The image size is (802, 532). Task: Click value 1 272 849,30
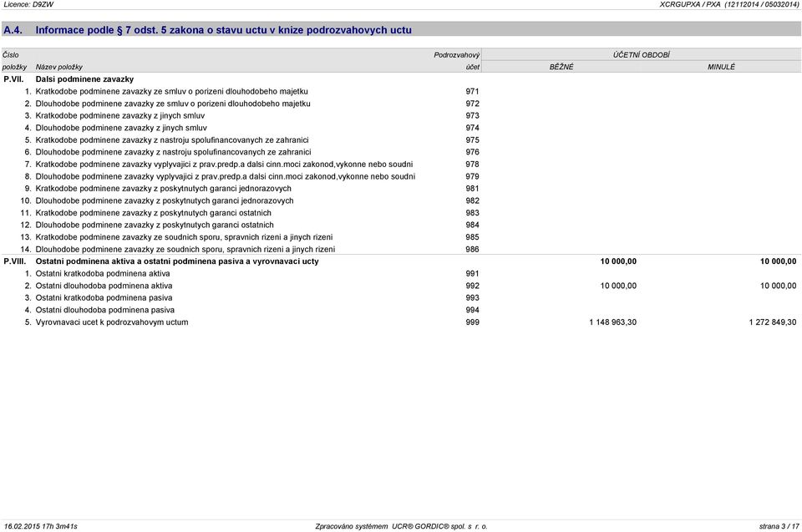pyautogui.click(x=772, y=322)
